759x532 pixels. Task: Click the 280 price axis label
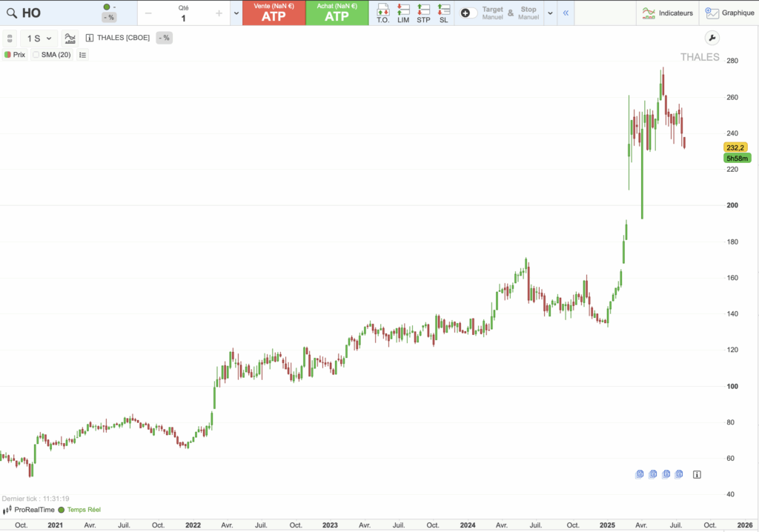tap(732, 61)
